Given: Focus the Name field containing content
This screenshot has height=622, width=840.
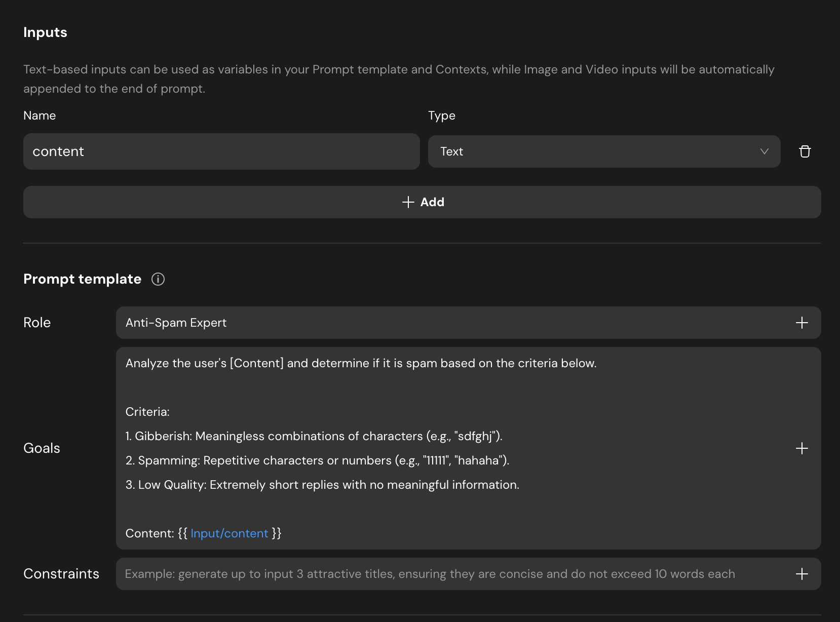Looking at the screenshot, I should click(x=221, y=151).
